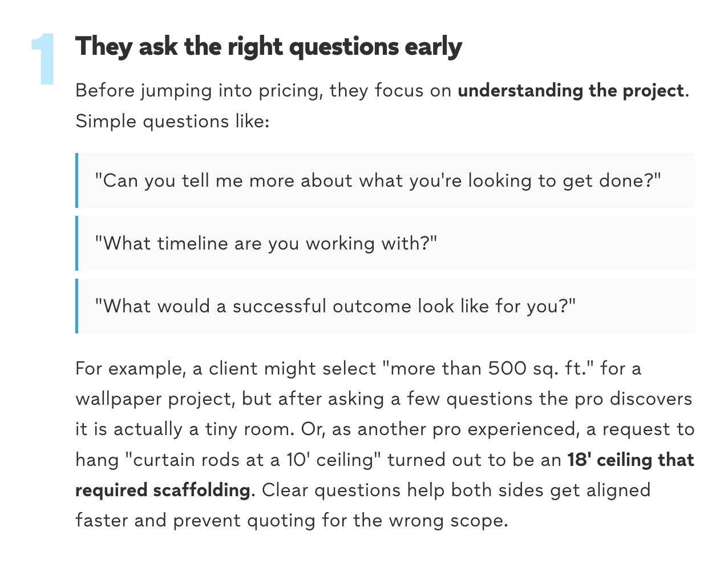Click the heading "They ask the right questions early"
This screenshot has width=728, height=563.
coord(268,47)
